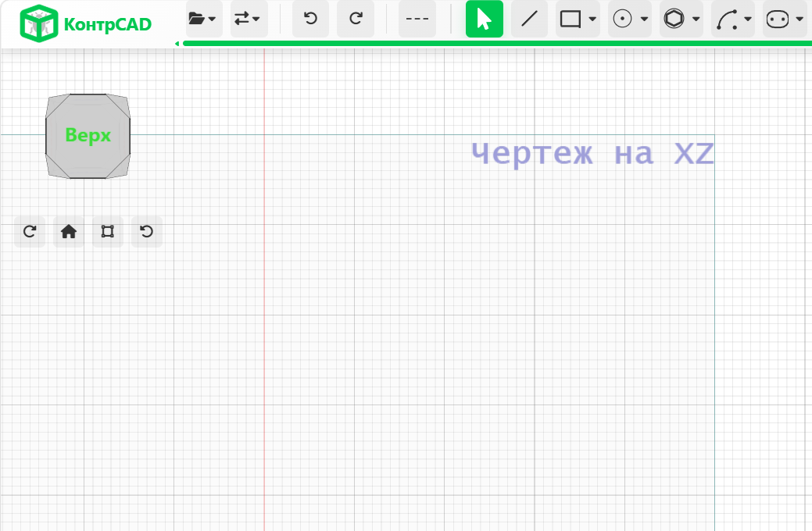
Task: Select the Arc curve tool
Action: click(727, 20)
